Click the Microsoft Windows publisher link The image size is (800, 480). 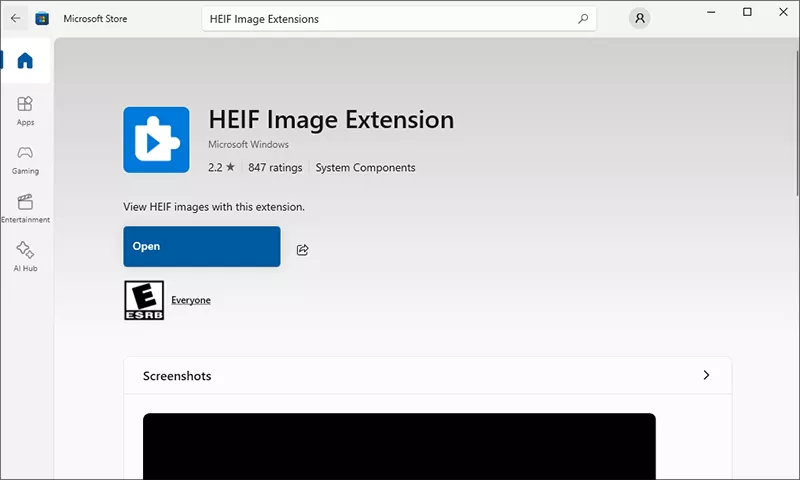[248, 144]
